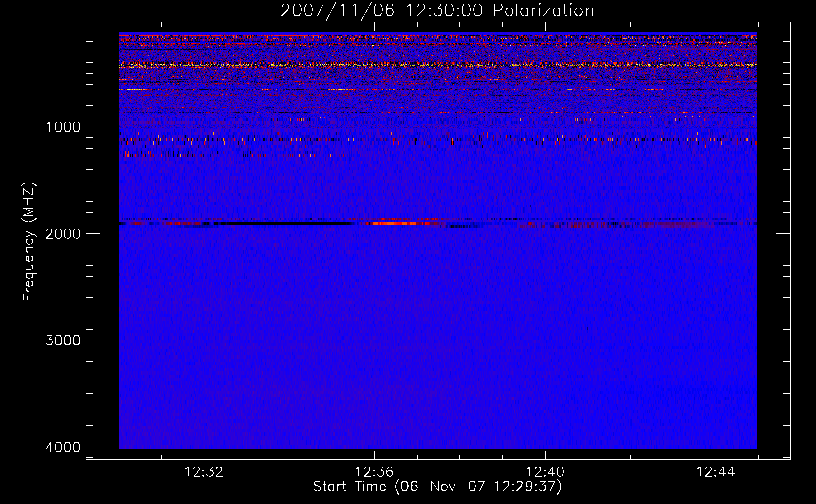816x504 pixels.
Task: Select the 'Frequency (MHZ)' y-axis label
Action: [x=29, y=242]
